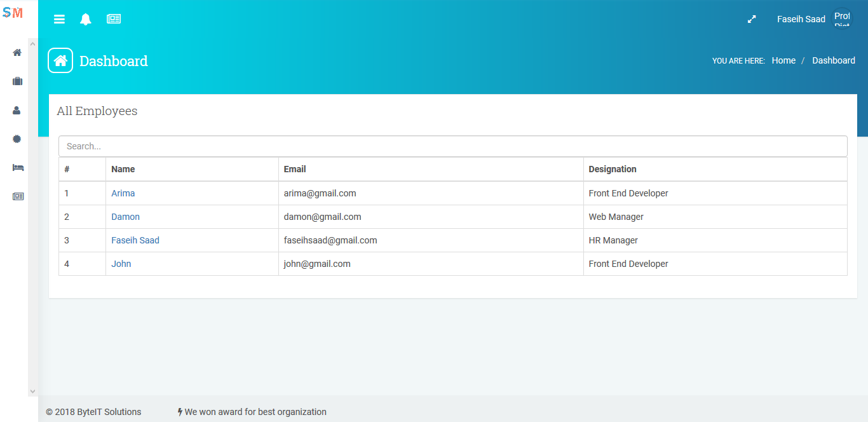Click the Dashboard page title
868x422 pixels.
click(x=114, y=61)
